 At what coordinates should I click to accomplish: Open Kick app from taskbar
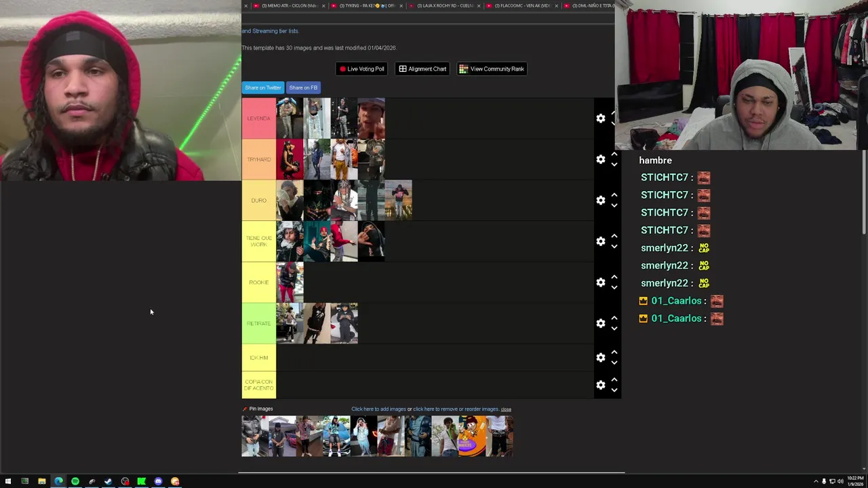[142, 481]
